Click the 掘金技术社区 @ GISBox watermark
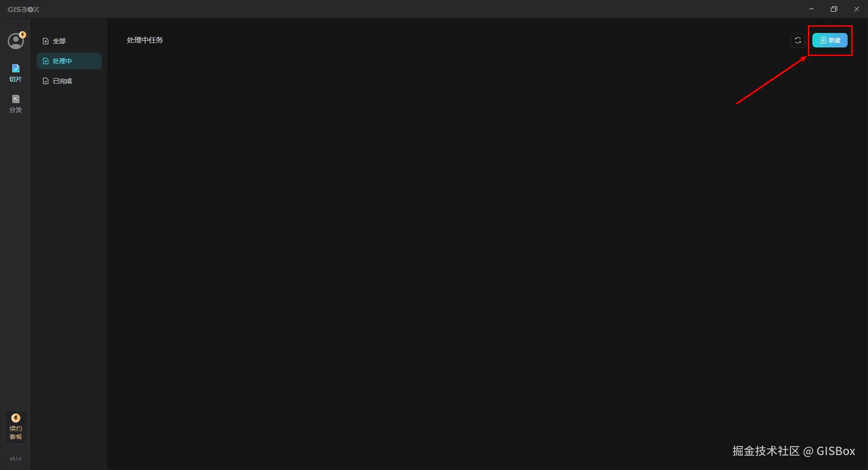The width and height of the screenshot is (868, 470). coord(794,451)
